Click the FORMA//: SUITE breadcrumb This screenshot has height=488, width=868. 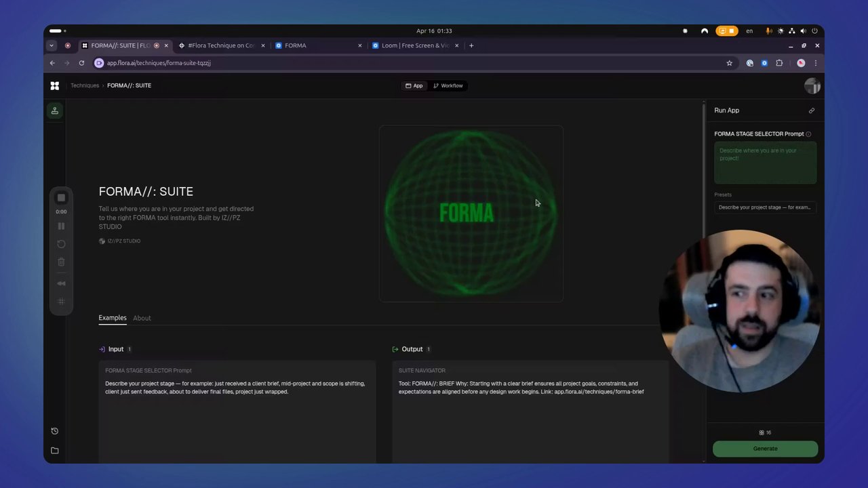point(129,85)
